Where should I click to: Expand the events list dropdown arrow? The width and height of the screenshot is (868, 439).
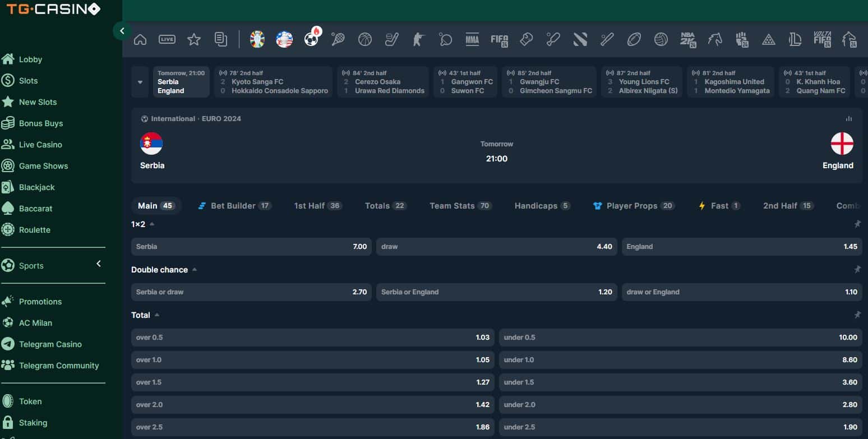(x=140, y=82)
